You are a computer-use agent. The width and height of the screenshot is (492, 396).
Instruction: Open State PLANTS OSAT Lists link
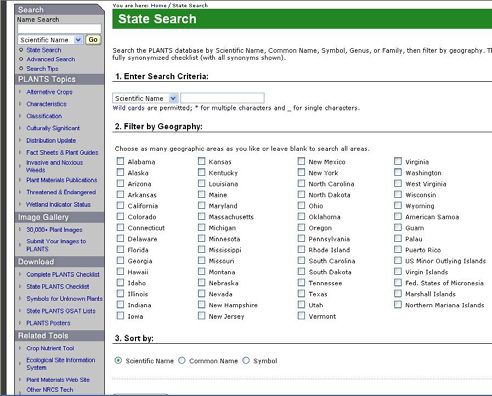[61, 311]
